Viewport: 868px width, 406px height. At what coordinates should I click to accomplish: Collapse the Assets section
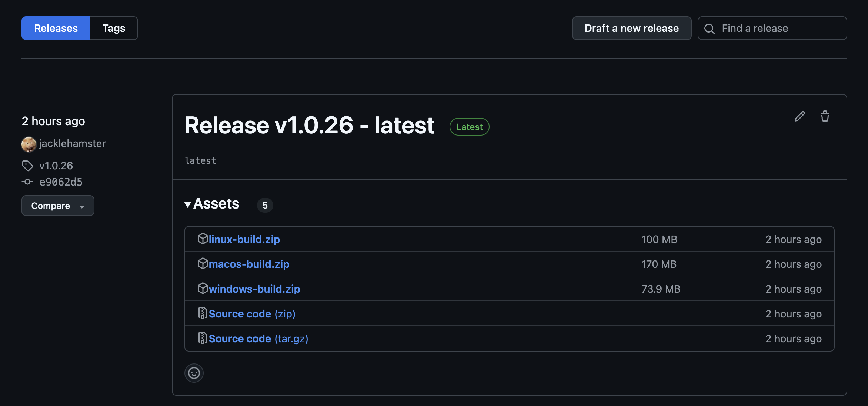(x=212, y=204)
